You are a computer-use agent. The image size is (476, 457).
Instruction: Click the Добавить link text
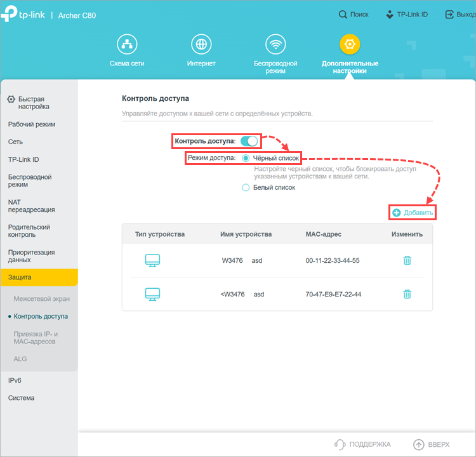(x=418, y=213)
